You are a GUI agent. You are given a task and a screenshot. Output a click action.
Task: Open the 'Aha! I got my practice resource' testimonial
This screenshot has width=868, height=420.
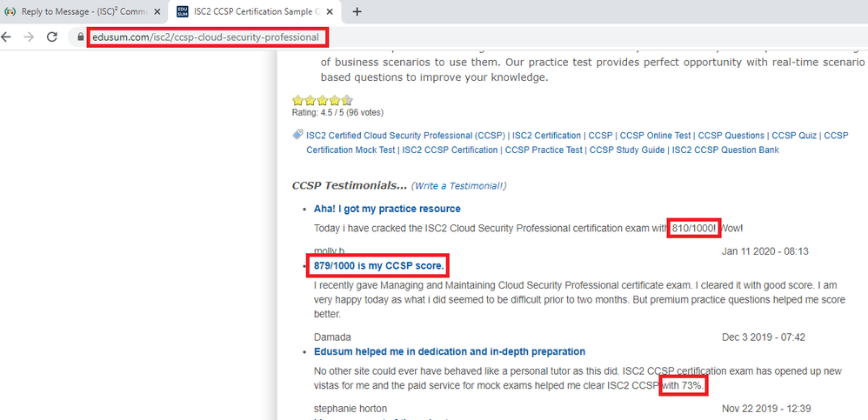coord(387,209)
